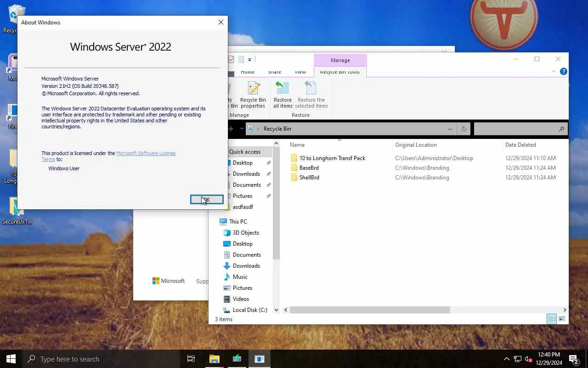The height and width of the screenshot is (368, 588).
Task: Open the SecureUxT desktop icon
Action: point(17,211)
